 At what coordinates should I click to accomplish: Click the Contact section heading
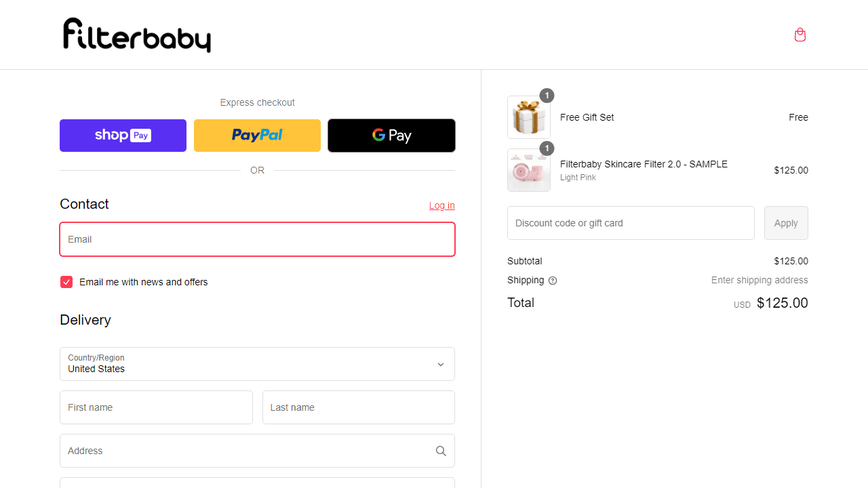pos(84,204)
